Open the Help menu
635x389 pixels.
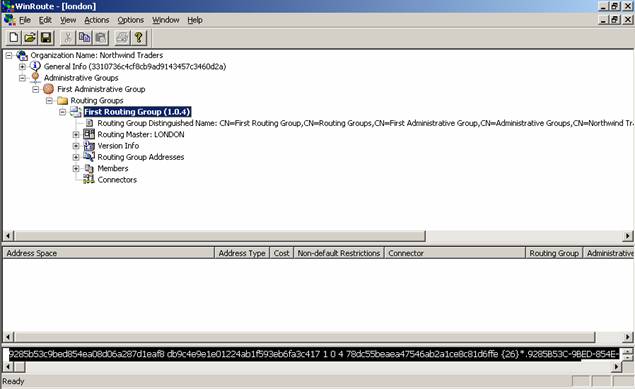[195, 20]
